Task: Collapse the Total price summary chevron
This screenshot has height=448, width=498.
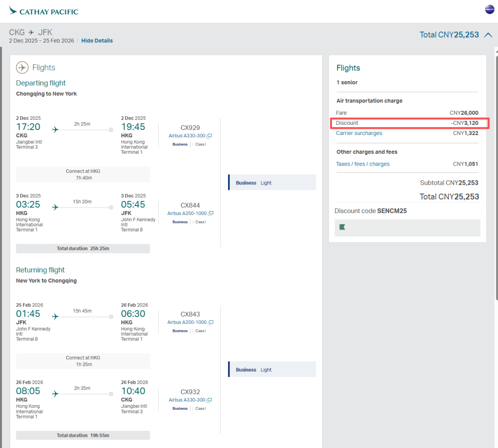Action: pyautogui.click(x=488, y=35)
